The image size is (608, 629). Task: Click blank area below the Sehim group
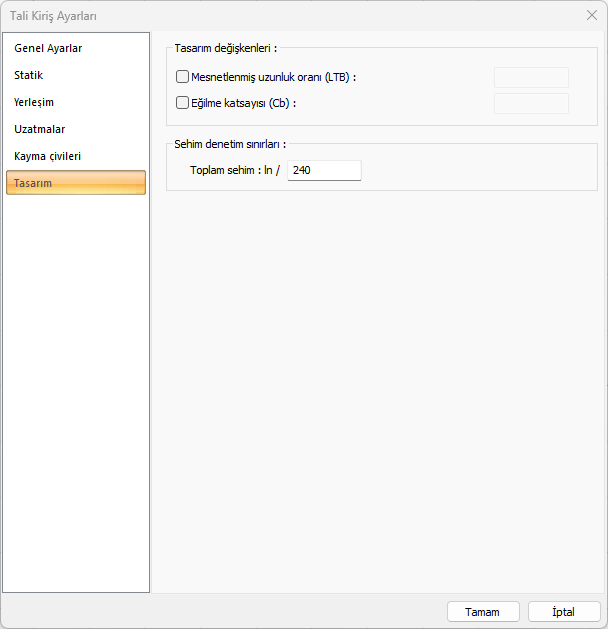tap(380, 400)
